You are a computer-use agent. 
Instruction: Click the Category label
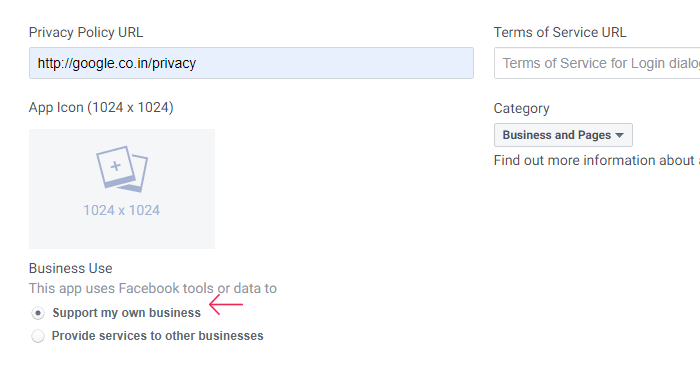[x=521, y=108]
